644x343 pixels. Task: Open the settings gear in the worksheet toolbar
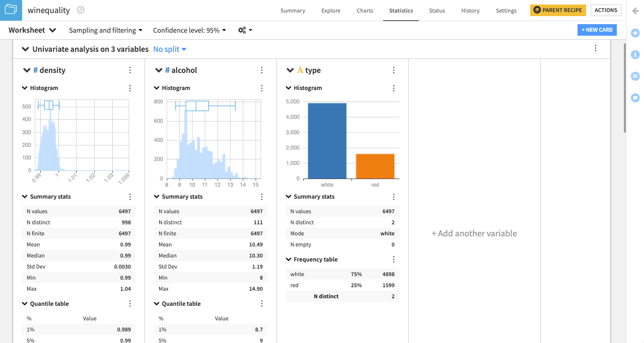(x=242, y=30)
